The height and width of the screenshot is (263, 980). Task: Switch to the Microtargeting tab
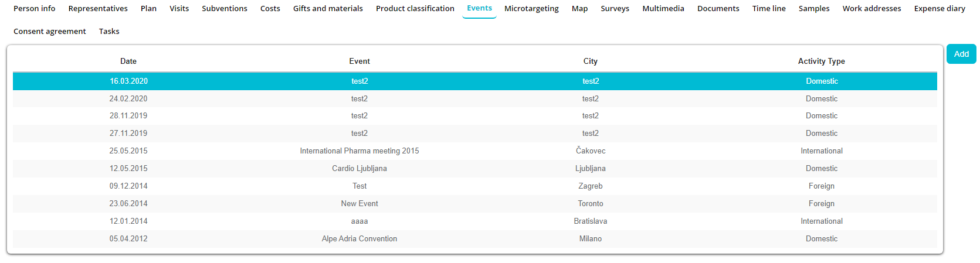click(531, 9)
